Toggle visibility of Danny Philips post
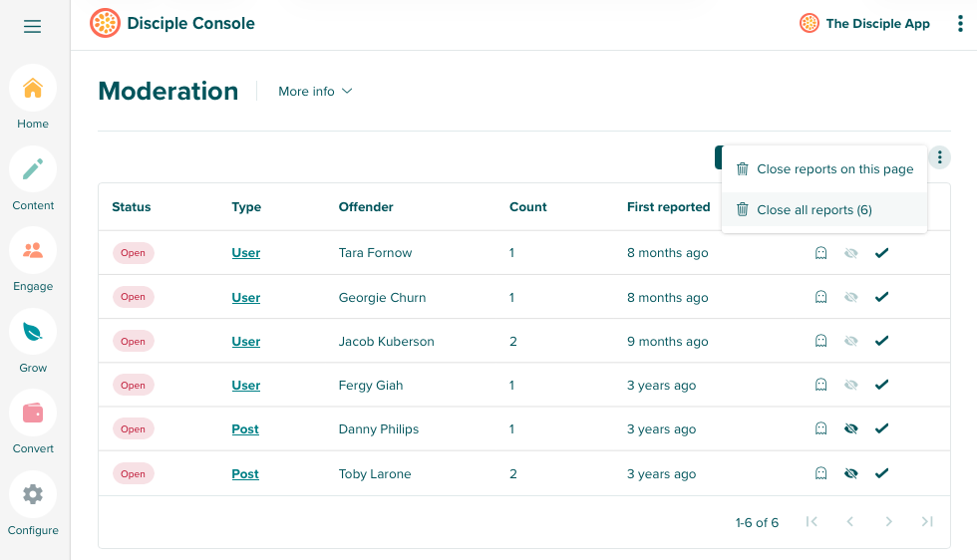The width and height of the screenshot is (977, 560). pyautogui.click(x=850, y=429)
